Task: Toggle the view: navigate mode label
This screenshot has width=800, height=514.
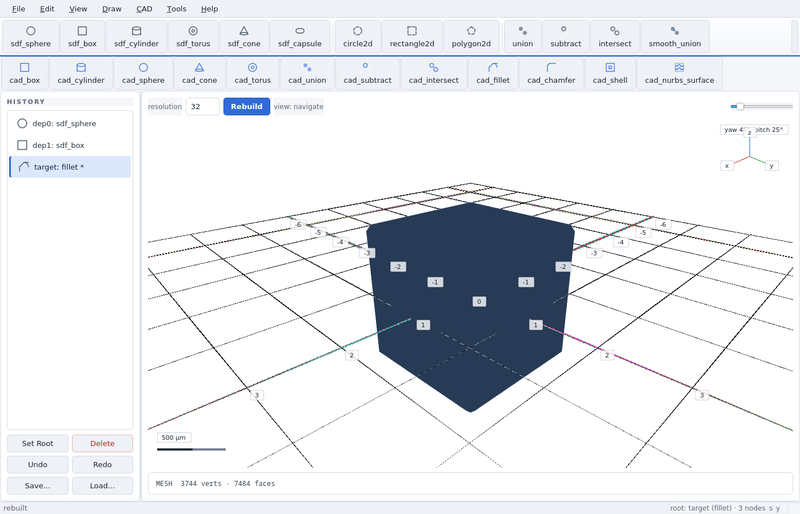Action: coord(298,106)
